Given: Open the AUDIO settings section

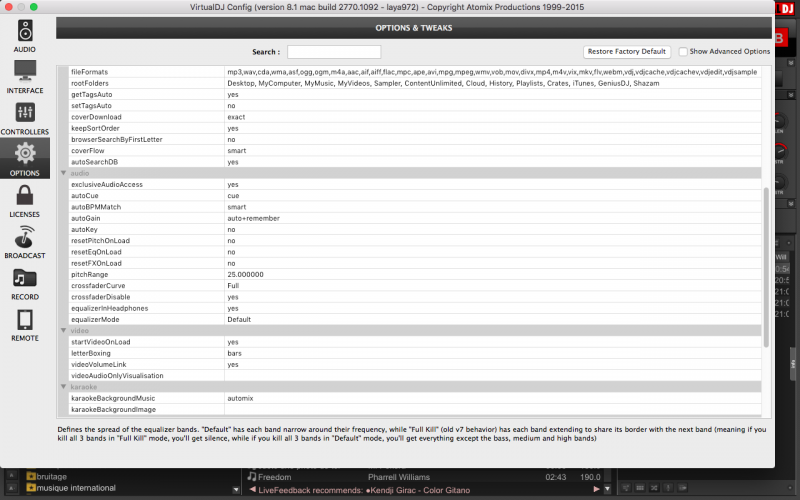Looking at the screenshot, I should [24, 36].
